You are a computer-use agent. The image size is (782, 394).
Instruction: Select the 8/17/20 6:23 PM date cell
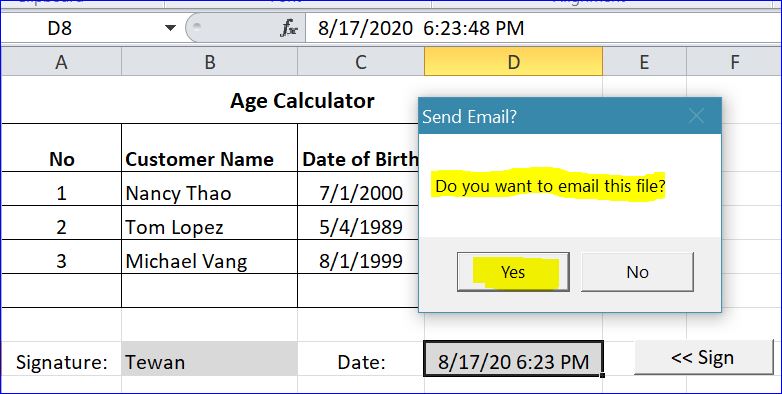pos(513,359)
